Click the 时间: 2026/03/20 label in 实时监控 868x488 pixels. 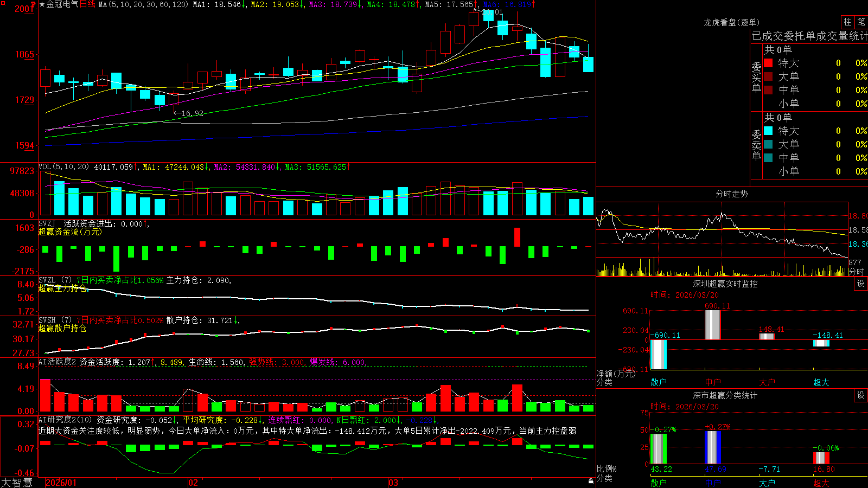(x=685, y=295)
